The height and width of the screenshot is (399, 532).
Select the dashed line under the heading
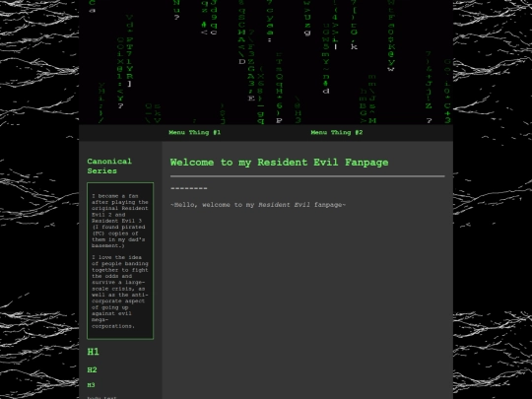(x=188, y=188)
